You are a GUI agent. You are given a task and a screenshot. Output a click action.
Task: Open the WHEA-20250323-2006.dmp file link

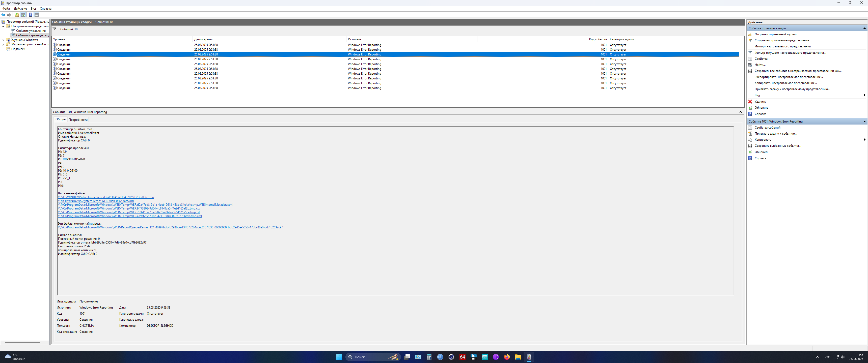click(106, 197)
